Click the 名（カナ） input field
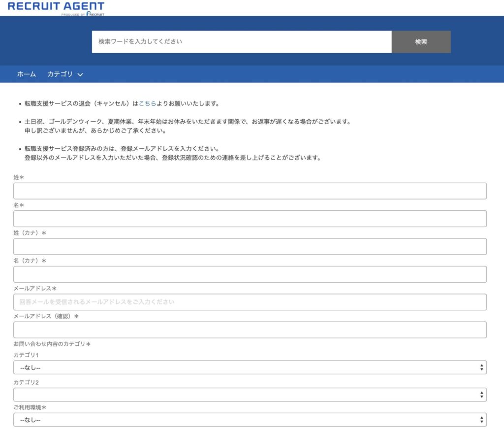This screenshot has width=504, height=431. [250, 274]
